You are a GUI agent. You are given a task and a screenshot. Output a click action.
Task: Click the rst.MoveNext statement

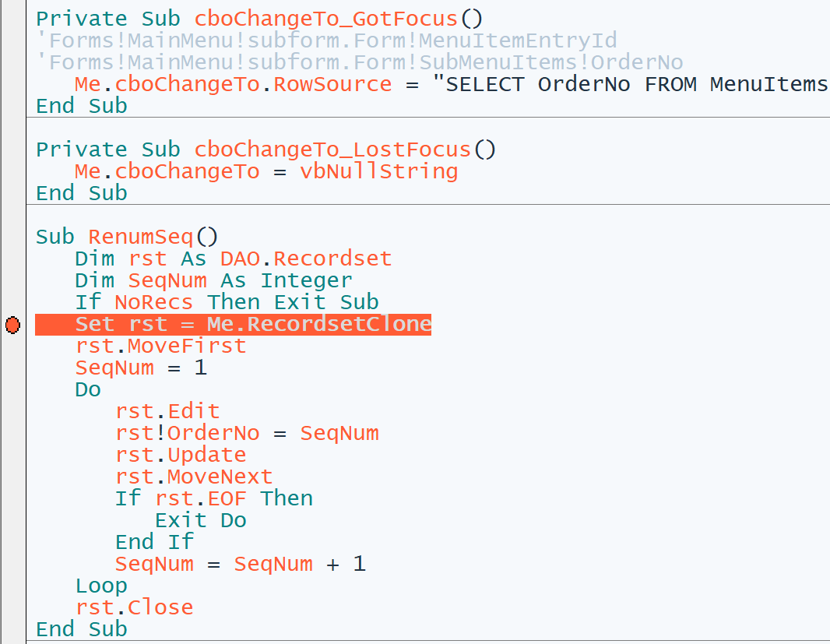(x=194, y=477)
